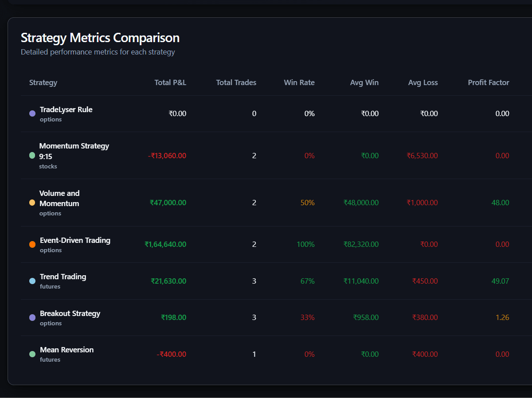Click the green dot beside Mean Reversion
Viewport: 532px width, 398px height.
pyautogui.click(x=32, y=354)
